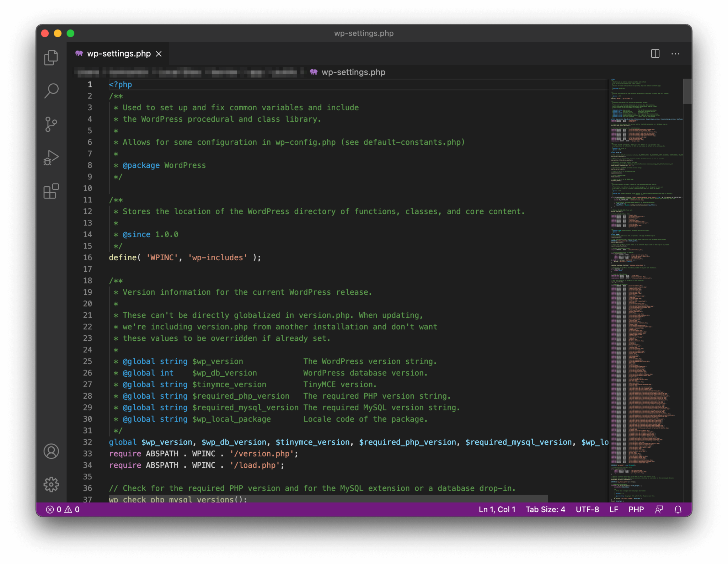Open the errors and warnings indicator
This screenshot has height=564, width=728.
pos(63,509)
